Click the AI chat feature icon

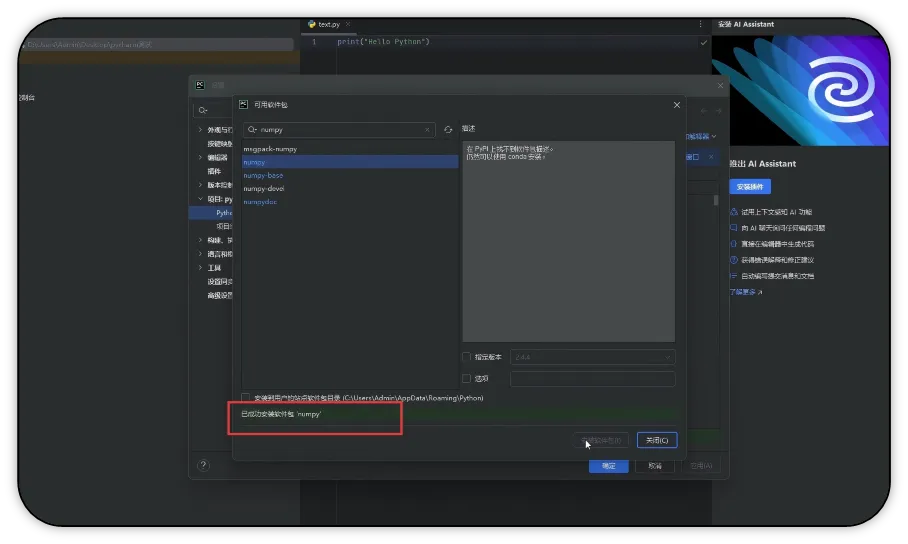[x=734, y=228]
